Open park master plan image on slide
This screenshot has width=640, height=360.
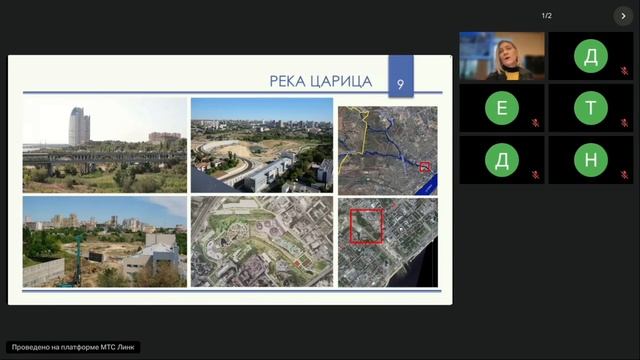click(262, 242)
